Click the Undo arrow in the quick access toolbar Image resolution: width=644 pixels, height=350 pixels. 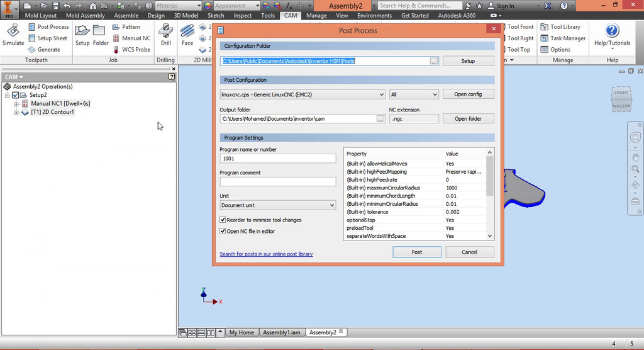(x=67, y=6)
